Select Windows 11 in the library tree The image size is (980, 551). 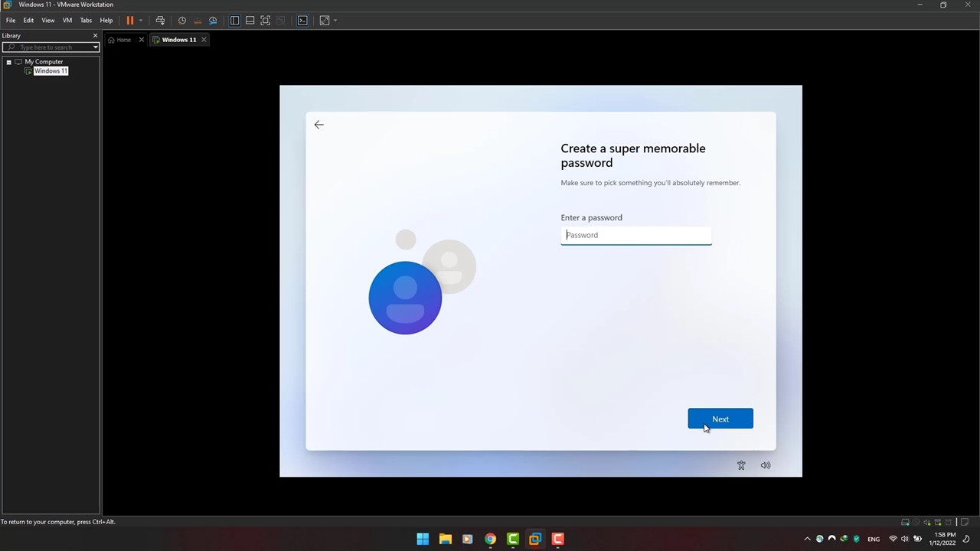click(51, 71)
